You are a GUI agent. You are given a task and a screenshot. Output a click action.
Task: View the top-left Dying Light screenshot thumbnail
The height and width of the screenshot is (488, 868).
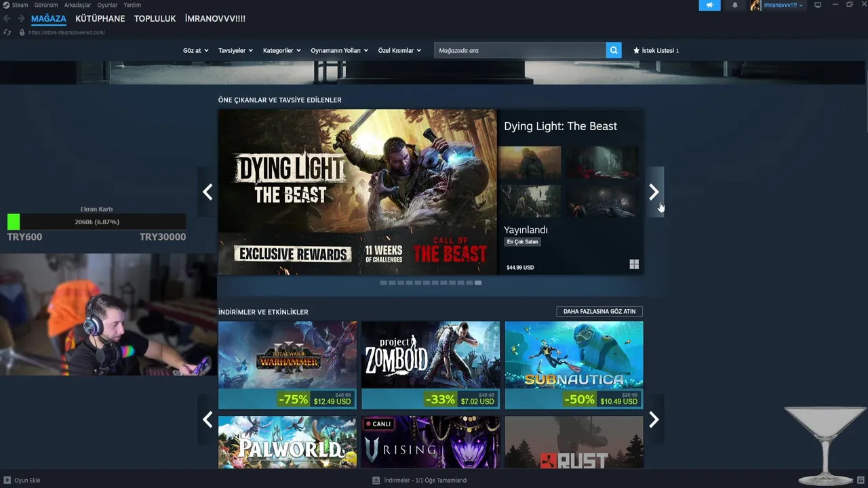click(530, 161)
